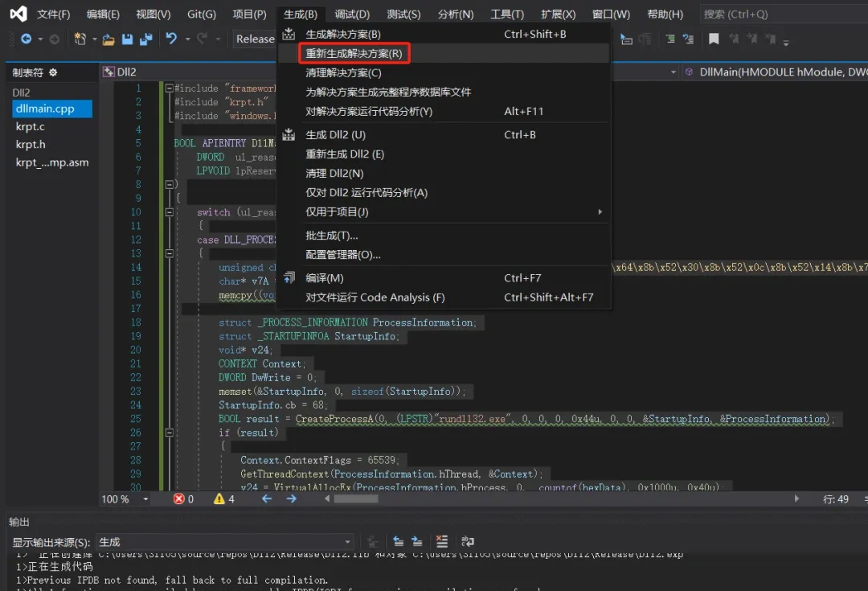Open the scope dropdown arrow left of DllMain
The height and width of the screenshot is (591, 868).
[x=674, y=72]
